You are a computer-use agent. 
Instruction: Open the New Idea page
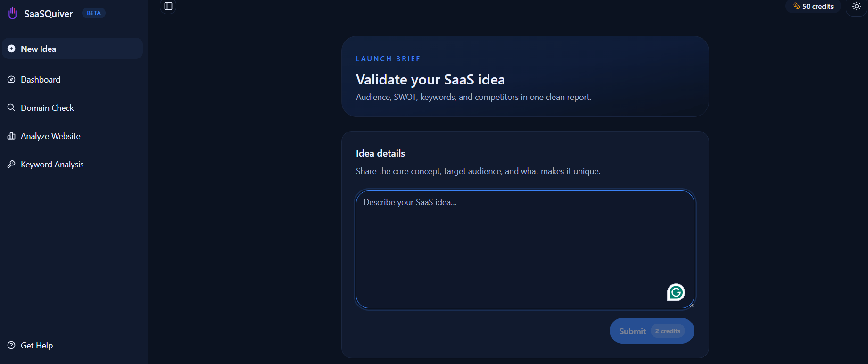click(x=39, y=49)
